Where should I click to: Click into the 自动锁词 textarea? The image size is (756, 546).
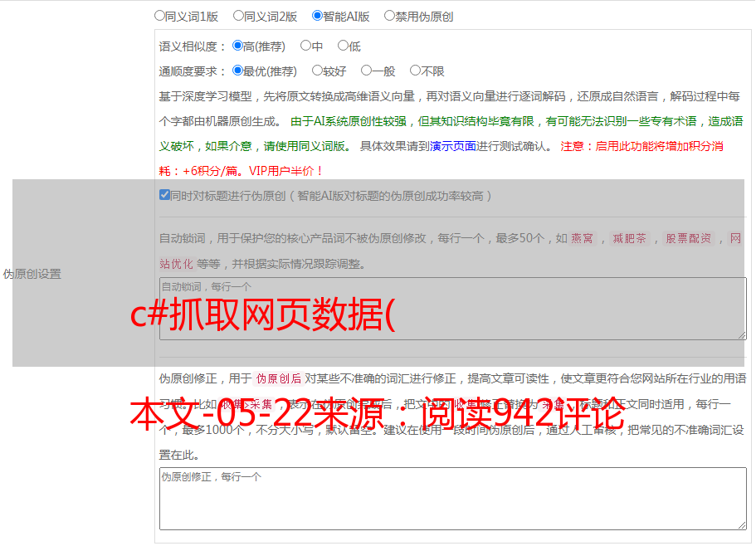[453, 309]
